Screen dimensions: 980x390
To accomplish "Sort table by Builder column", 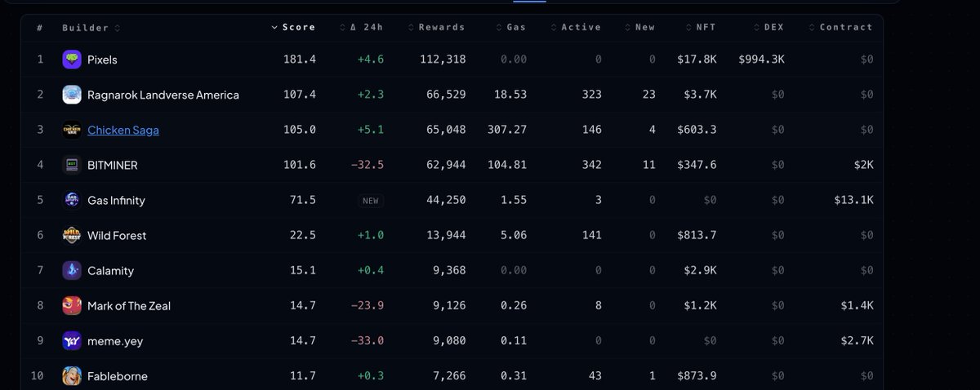I will 91,28.
